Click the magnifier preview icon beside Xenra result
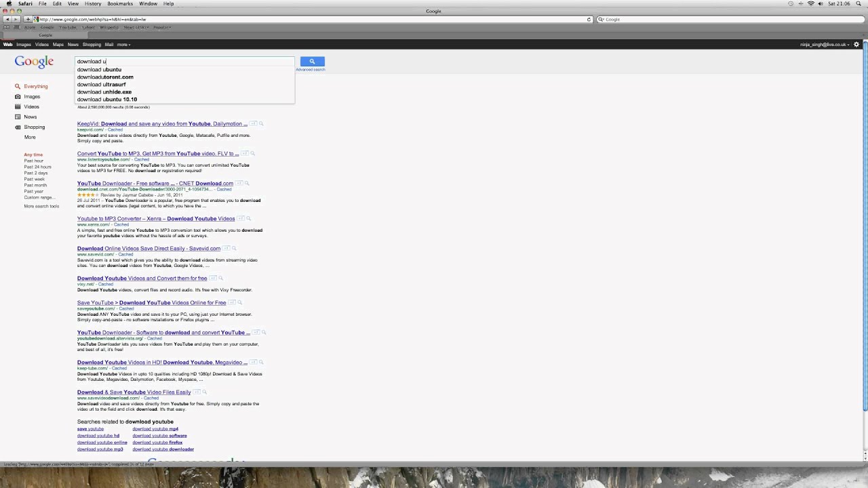The height and width of the screenshot is (488, 868). 248,218
